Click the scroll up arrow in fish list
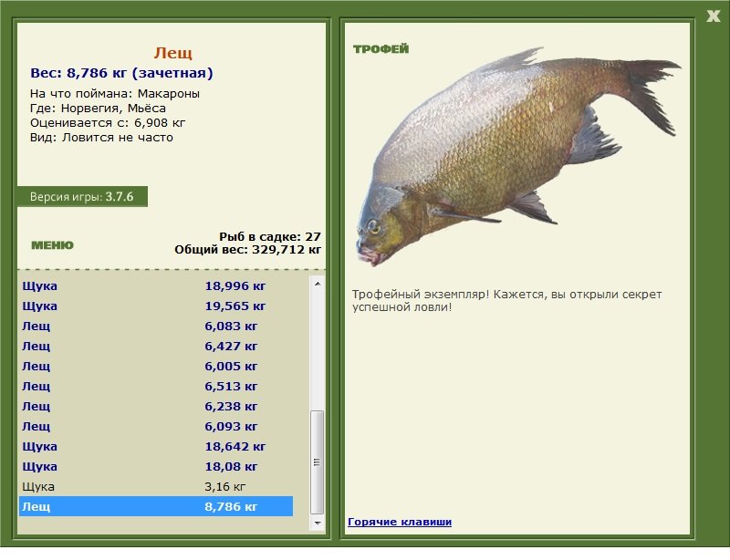 (317, 284)
